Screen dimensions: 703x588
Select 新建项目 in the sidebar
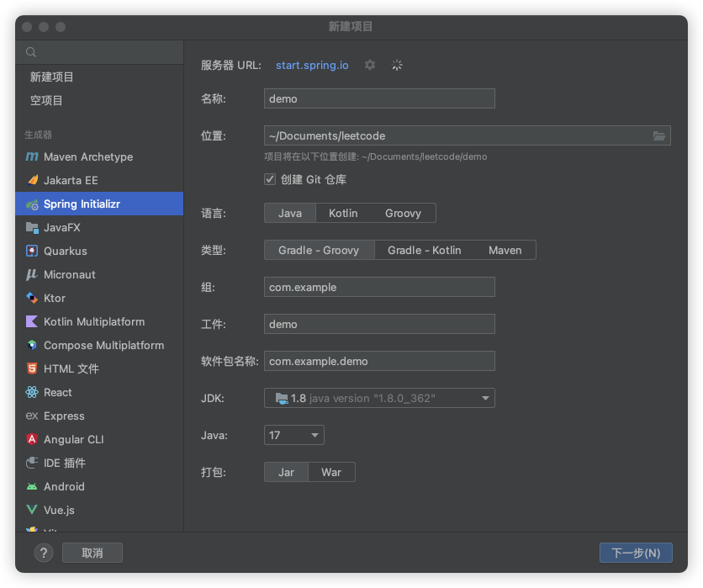click(x=99, y=77)
